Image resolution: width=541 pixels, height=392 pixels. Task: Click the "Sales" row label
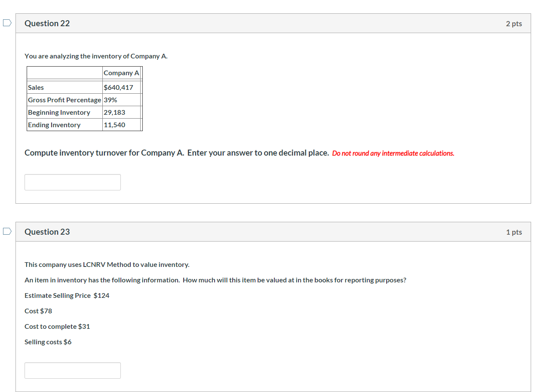pyautogui.click(x=36, y=88)
